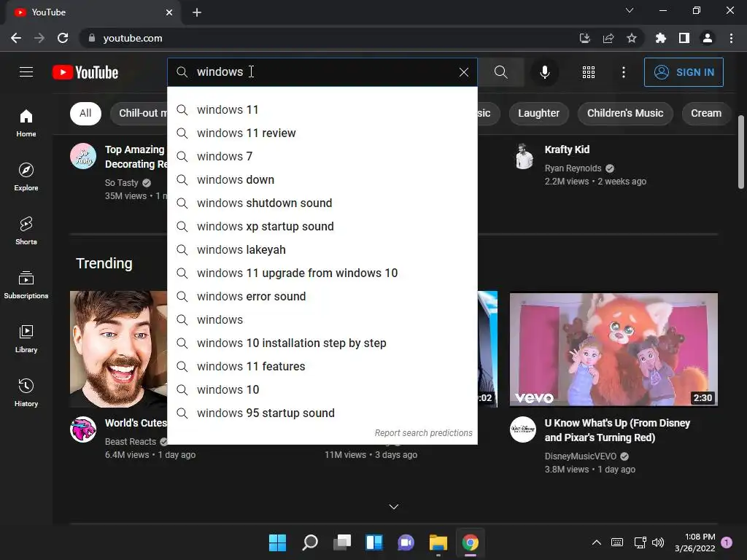The image size is (747, 560).
Task: Bookmark this page with the star
Action: tap(631, 38)
